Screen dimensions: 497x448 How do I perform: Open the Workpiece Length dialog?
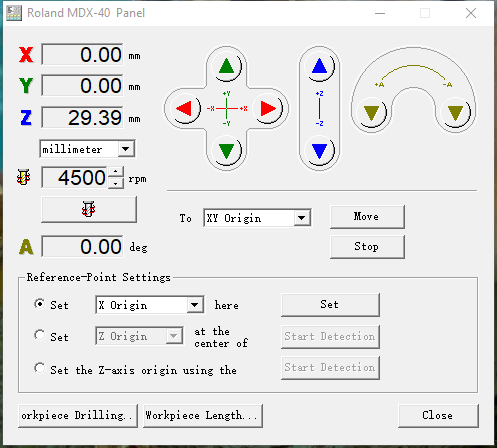203,416
